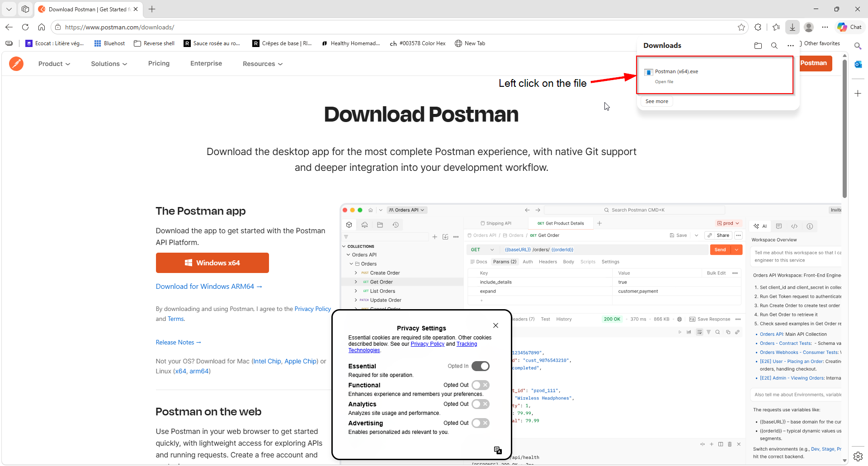Image resolution: width=868 pixels, height=466 pixels.
Task: Open tab actions menu chevron
Action: [x=9, y=9]
